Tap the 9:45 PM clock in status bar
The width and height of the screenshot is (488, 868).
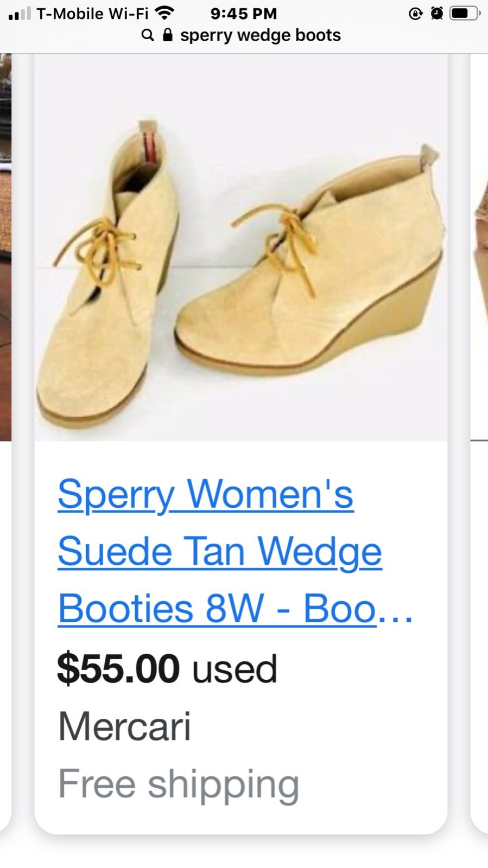tap(244, 13)
